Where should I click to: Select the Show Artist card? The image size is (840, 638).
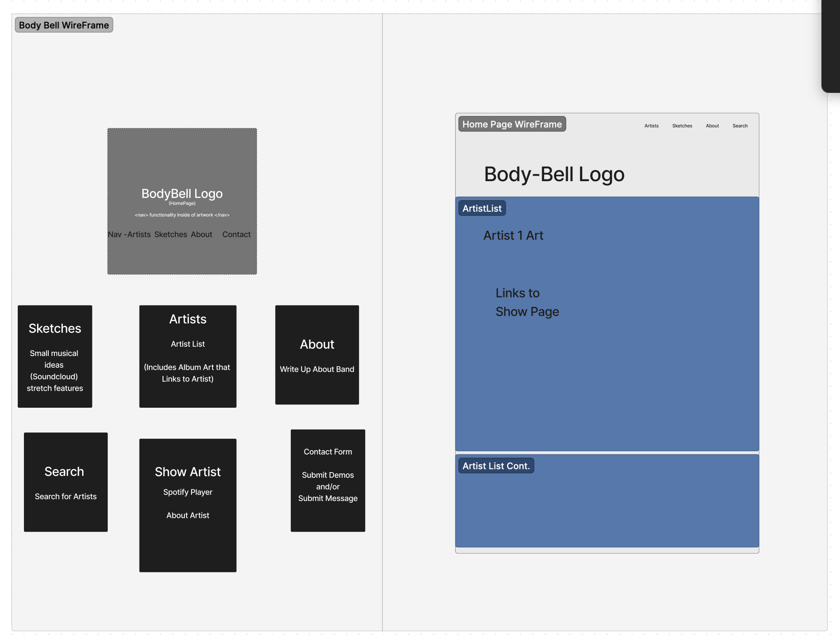click(x=188, y=505)
